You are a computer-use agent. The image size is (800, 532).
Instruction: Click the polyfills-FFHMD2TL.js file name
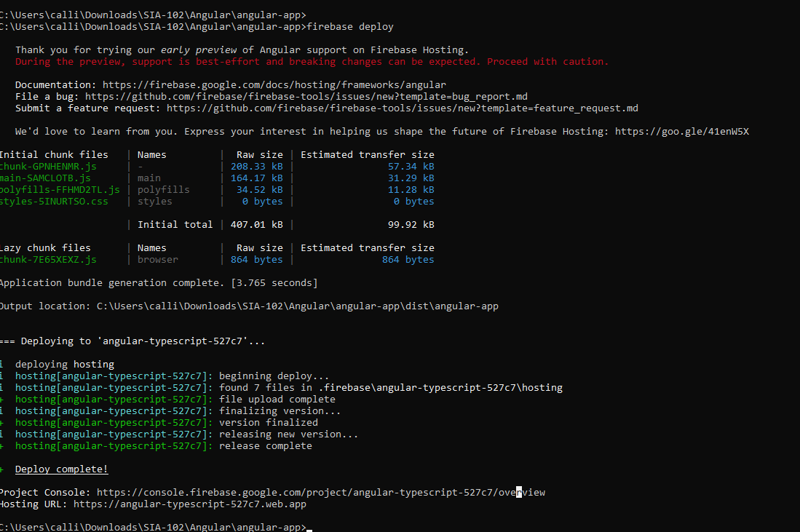[60, 190]
